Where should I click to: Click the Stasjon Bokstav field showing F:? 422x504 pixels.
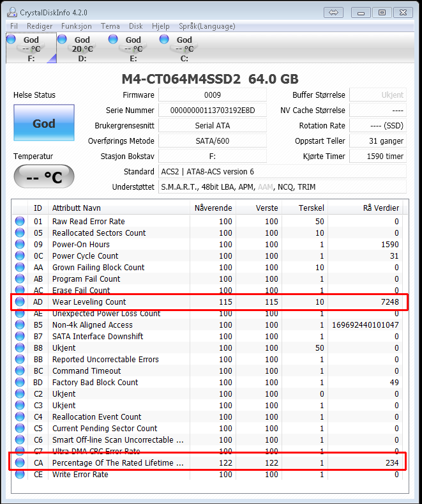coord(213,157)
